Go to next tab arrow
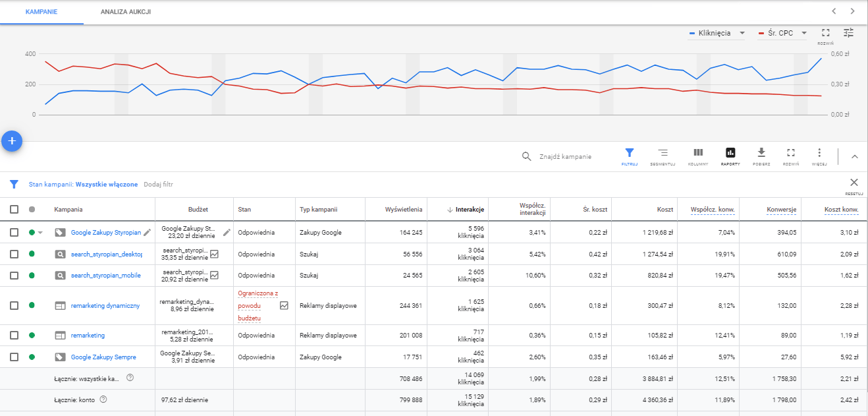The width and height of the screenshot is (868, 416). (x=853, y=11)
